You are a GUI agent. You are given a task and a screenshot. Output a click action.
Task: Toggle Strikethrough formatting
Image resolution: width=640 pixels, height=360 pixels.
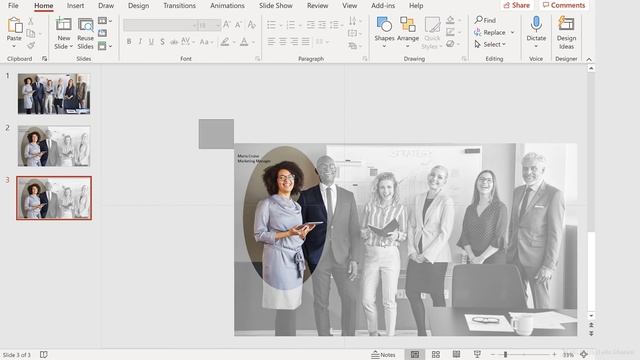[174, 41]
